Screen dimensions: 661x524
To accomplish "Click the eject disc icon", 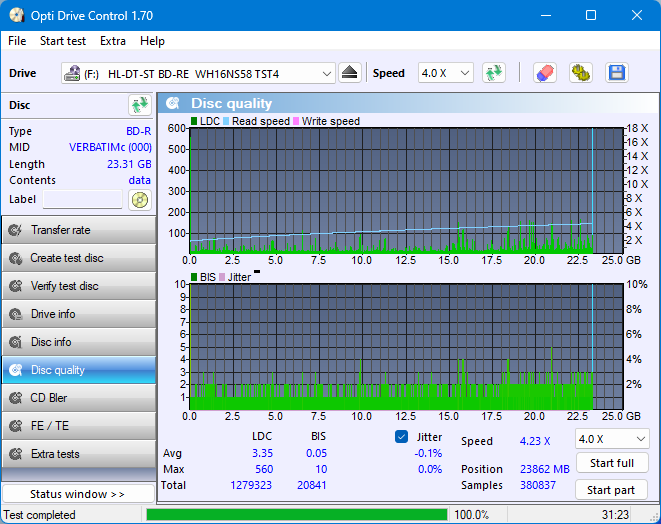I will (x=349, y=73).
